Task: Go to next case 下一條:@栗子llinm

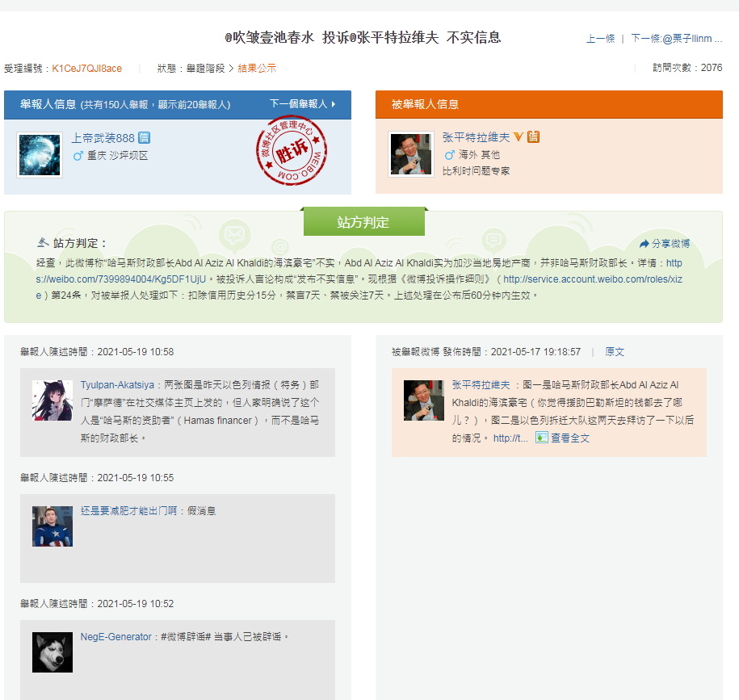Action: 676,39
